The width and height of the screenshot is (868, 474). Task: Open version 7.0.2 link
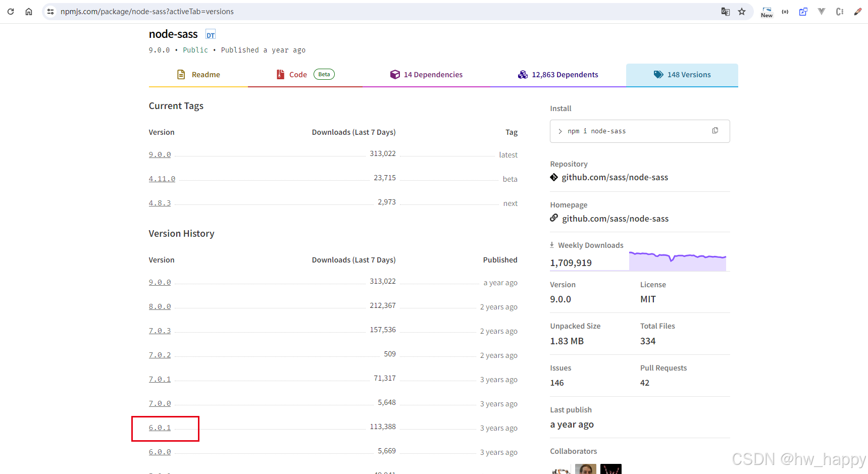coord(160,355)
